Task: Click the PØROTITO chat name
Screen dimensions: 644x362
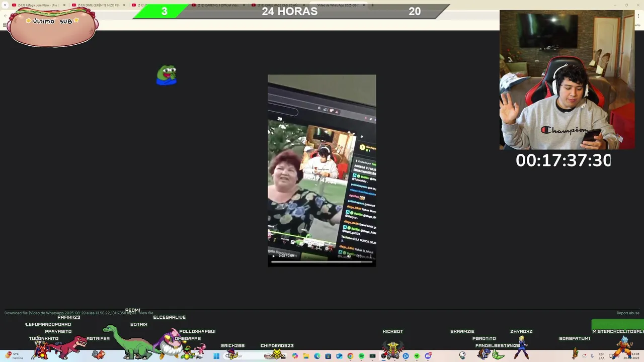Action: pyautogui.click(x=484, y=338)
